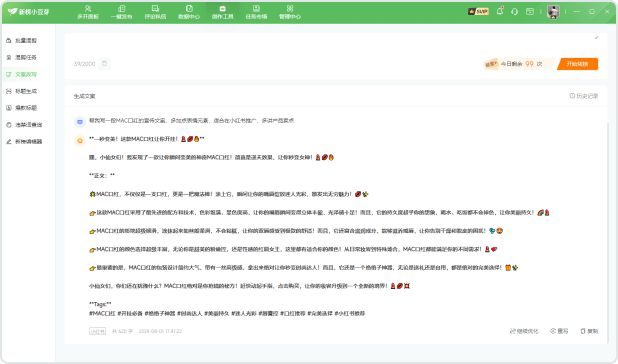The width and height of the screenshot is (618, 364).
Task: Open the 多开面板 tab in top bar
Action: tap(88, 12)
